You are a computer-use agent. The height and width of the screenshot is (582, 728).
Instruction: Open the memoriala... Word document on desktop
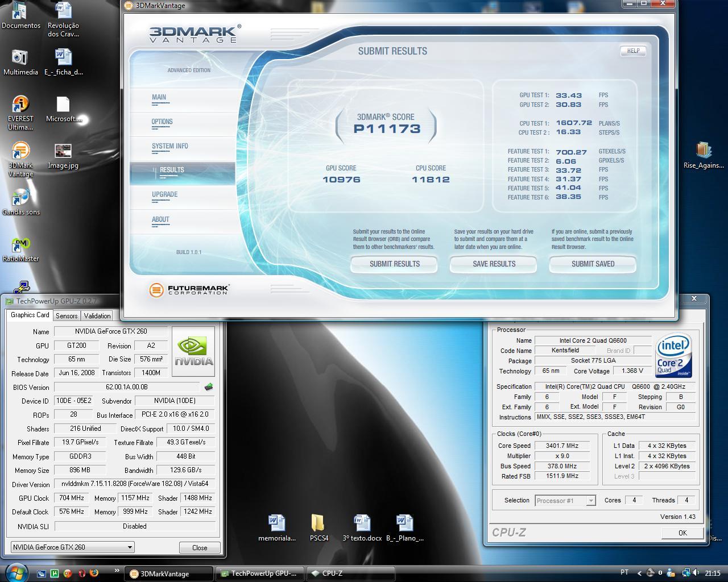pyautogui.click(x=276, y=528)
